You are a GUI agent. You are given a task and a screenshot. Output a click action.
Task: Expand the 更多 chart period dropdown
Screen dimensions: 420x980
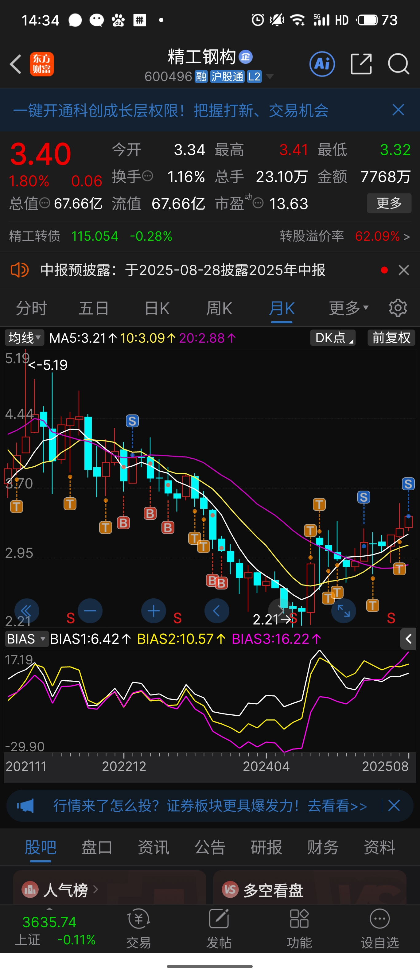tap(348, 308)
